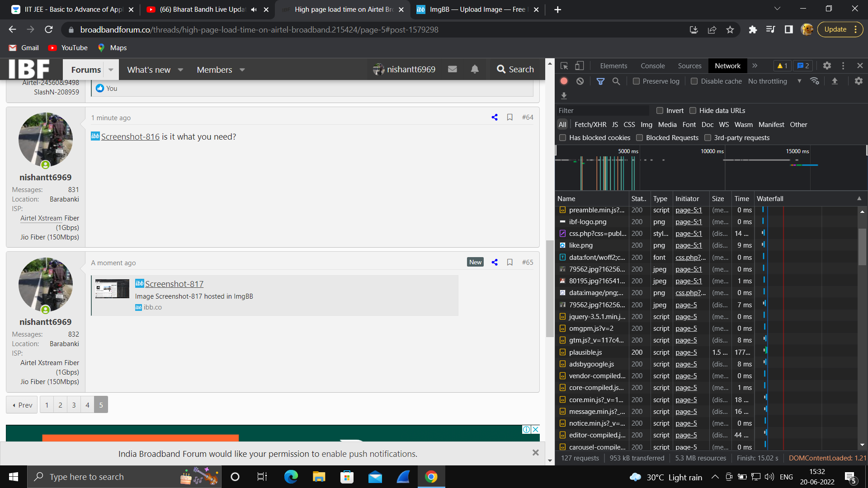The width and height of the screenshot is (868, 488).
Task: Go to page 3 of the thread
Action: click(x=74, y=405)
